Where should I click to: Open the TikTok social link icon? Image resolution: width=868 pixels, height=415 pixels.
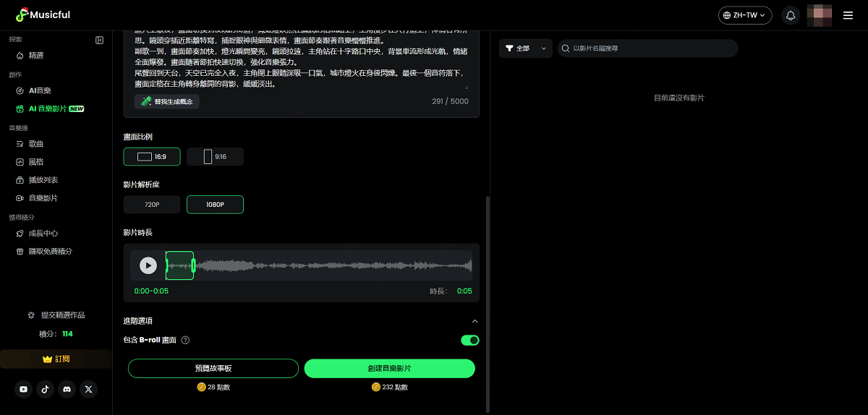[46, 389]
